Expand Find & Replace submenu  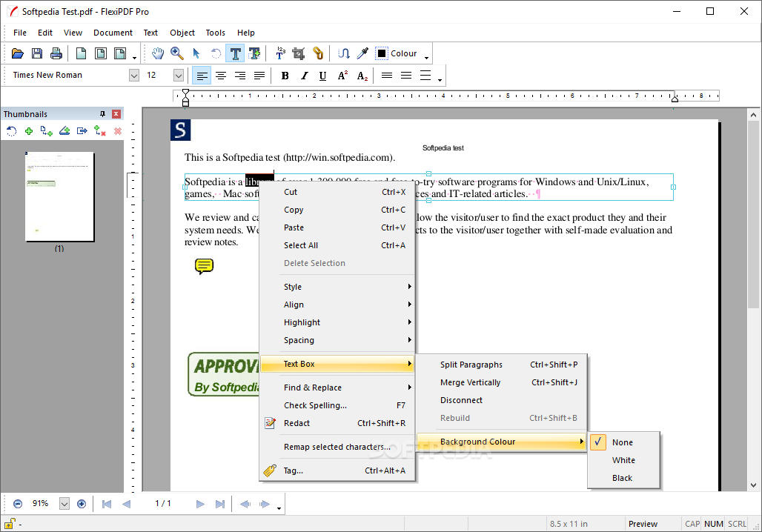[337, 388]
